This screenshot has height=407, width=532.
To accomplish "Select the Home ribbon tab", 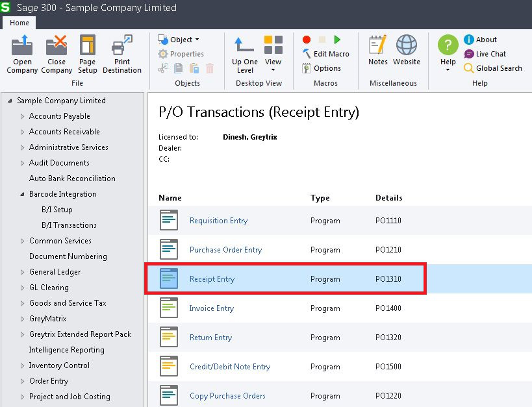I will [19, 23].
